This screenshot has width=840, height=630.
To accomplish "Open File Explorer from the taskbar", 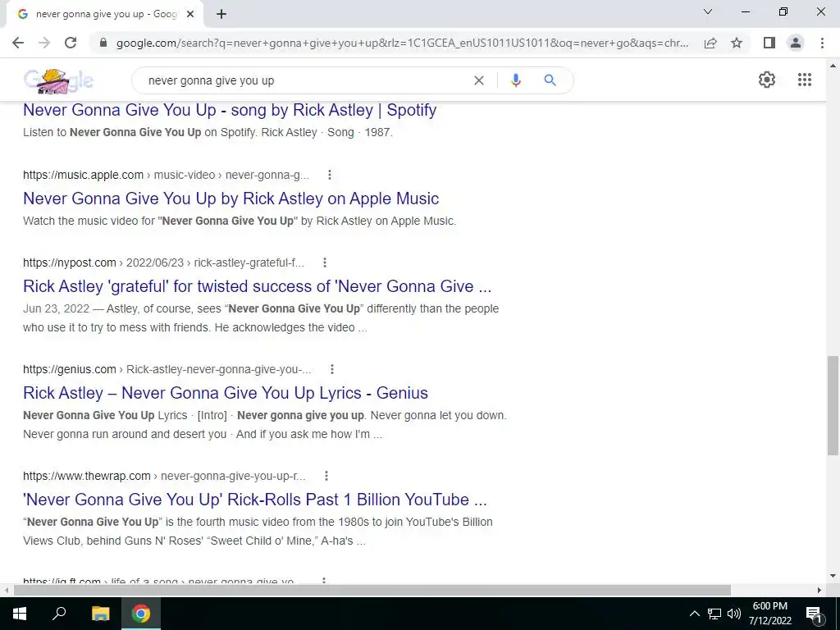I will coord(100,614).
